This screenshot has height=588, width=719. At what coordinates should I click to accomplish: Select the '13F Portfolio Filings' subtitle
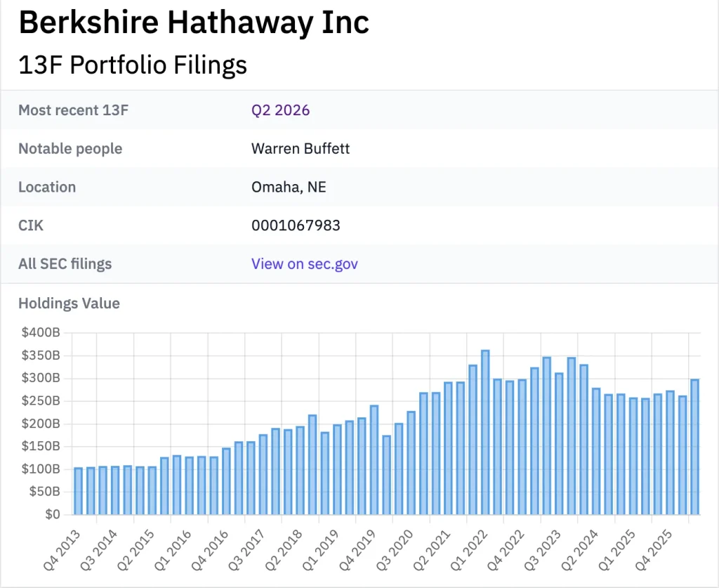pos(133,64)
